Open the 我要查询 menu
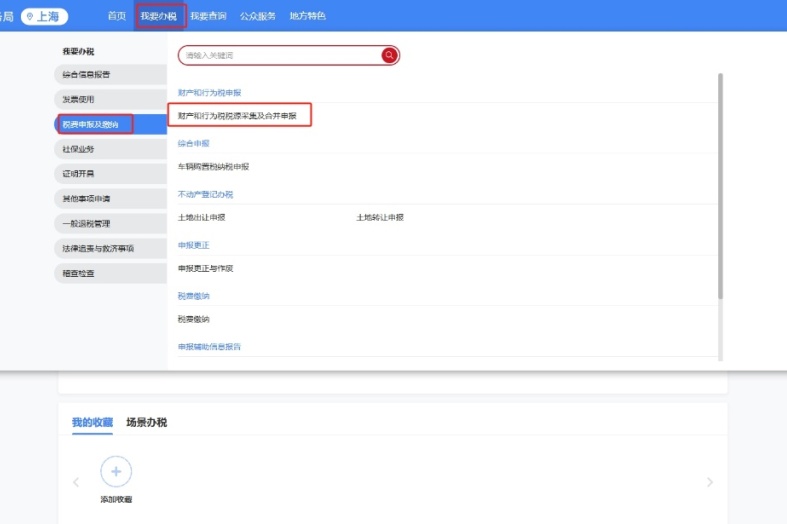Viewport: 787px width, 524px height. pos(208,16)
